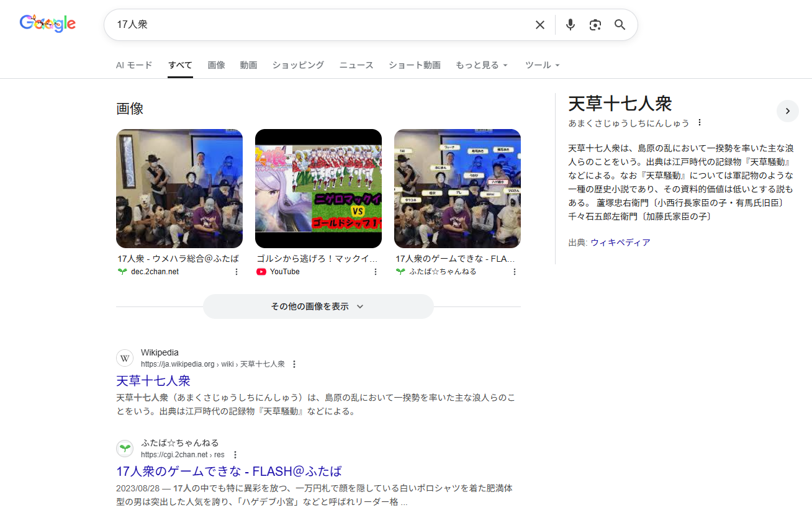The height and width of the screenshot is (523, 812).
Task: Switch to the ニュース tab
Action: [x=356, y=65]
